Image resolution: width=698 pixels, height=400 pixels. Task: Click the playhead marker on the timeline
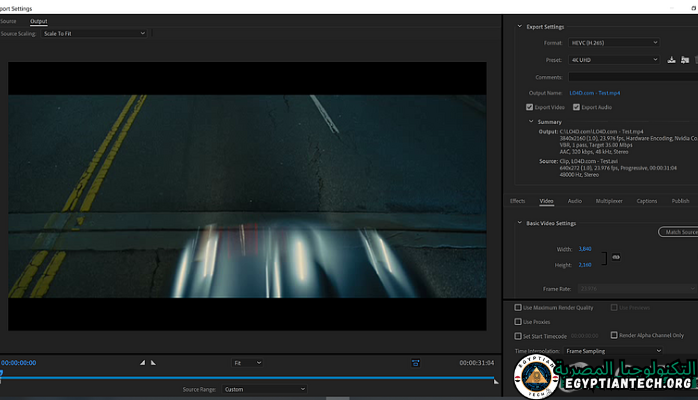(x=2, y=374)
